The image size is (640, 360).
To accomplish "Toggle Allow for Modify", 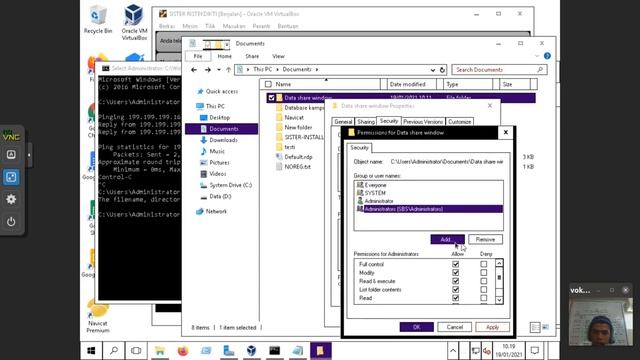I will [456, 273].
